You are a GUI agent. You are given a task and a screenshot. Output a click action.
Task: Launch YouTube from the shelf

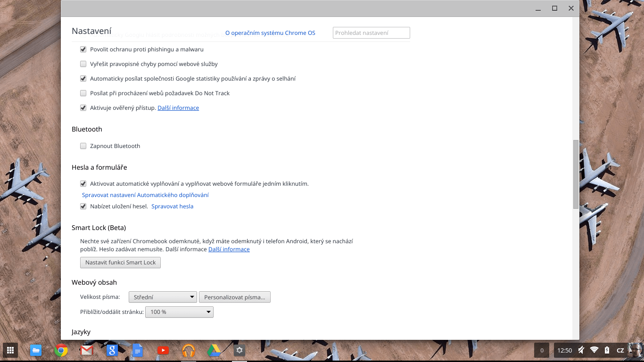pos(163,350)
